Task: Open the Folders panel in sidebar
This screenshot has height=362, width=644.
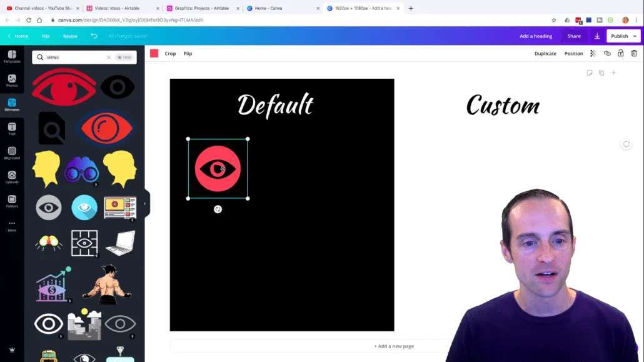Action: tap(12, 202)
